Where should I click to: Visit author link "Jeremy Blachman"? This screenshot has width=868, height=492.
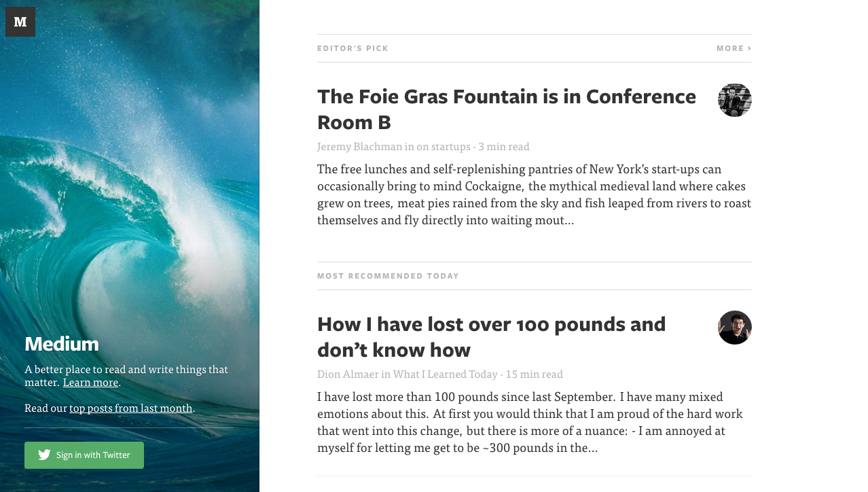pyautogui.click(x=359, y=146)
